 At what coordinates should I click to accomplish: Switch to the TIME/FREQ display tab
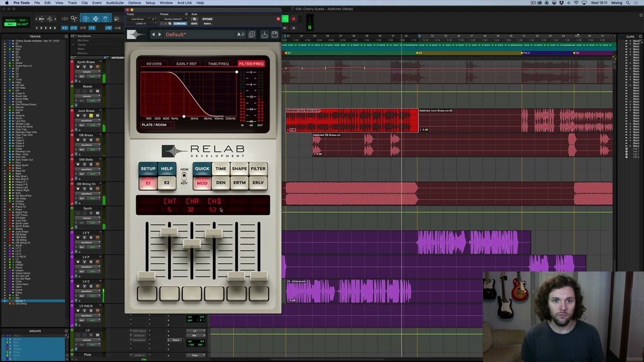pos(218,64)
